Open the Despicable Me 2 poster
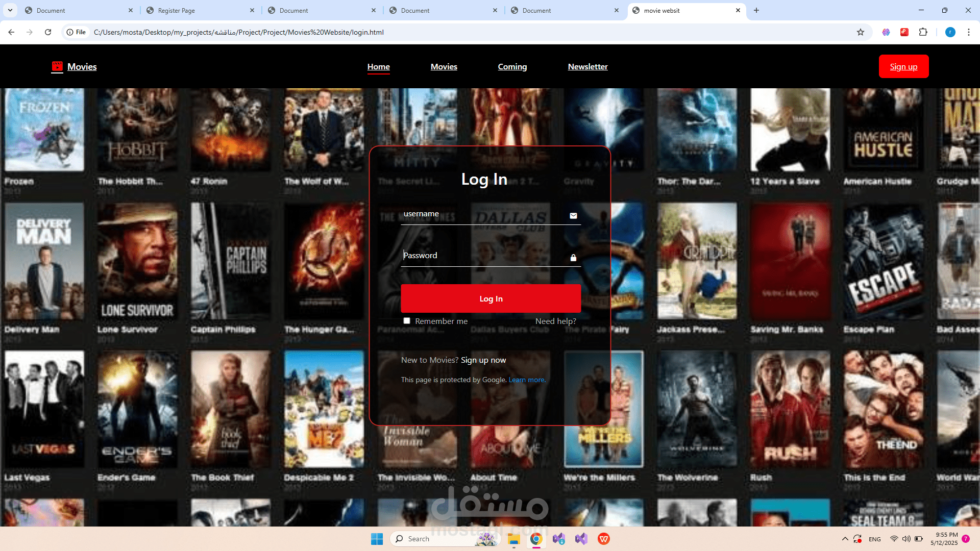 pyautogui.click(x=324, y=409)
